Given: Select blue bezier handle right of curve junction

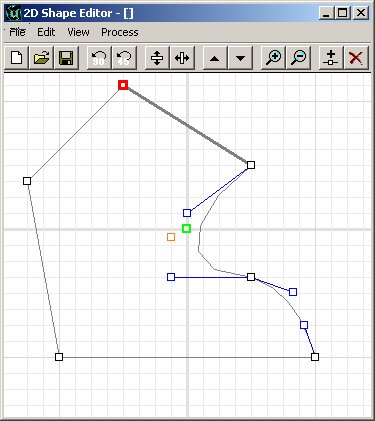Looking at the screenshot, I should tap(293, 292).
